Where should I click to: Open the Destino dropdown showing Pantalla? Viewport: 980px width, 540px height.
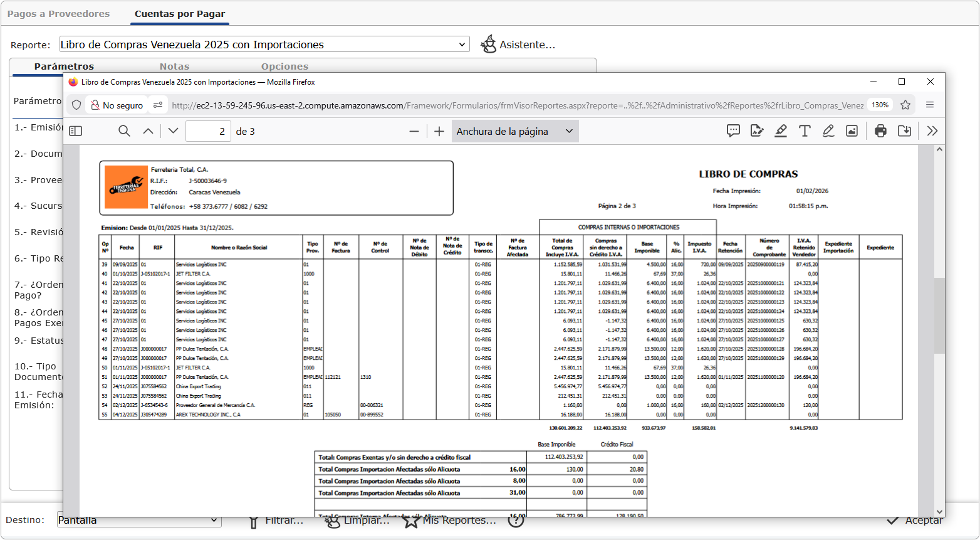pos(137,520)
